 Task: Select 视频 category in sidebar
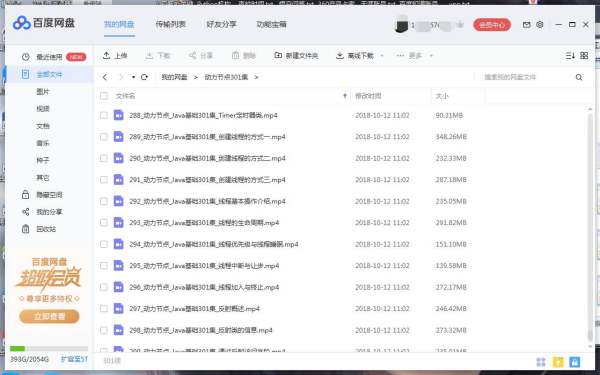43,109
